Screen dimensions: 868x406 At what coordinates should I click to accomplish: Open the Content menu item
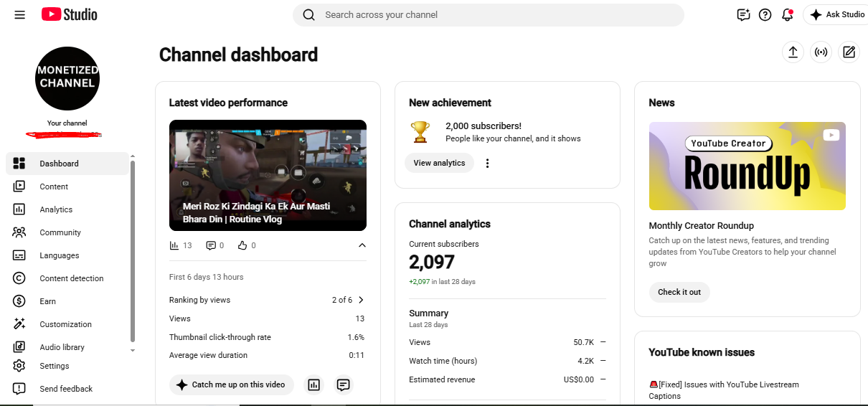[x=67, y=187]
